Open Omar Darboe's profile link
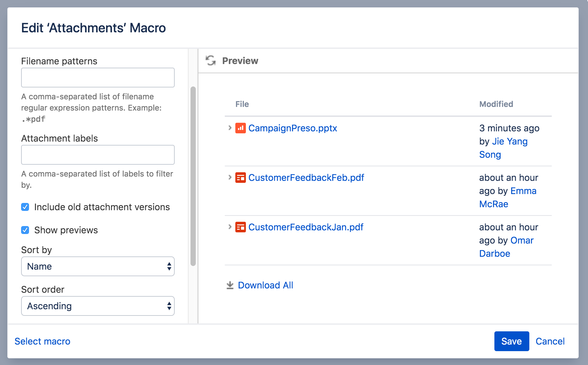Image resolution: width=588 pixels, height=365 pixels. (506, 247)
